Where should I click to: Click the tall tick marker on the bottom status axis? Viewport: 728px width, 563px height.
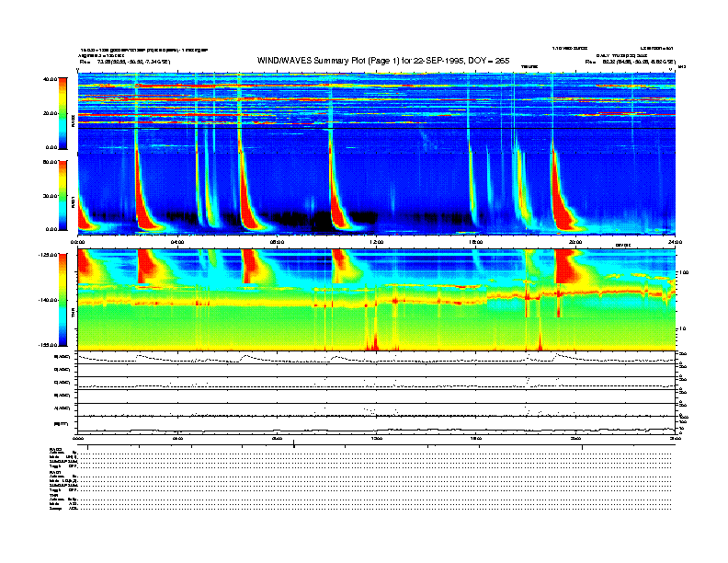tap(293, 443)
